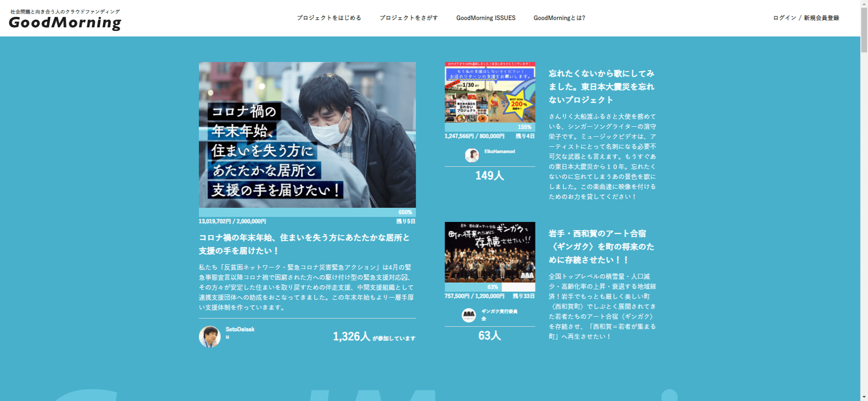
Task: Click scrollbar up arrow
Action: pyautogui.click(x=864, y=4)
